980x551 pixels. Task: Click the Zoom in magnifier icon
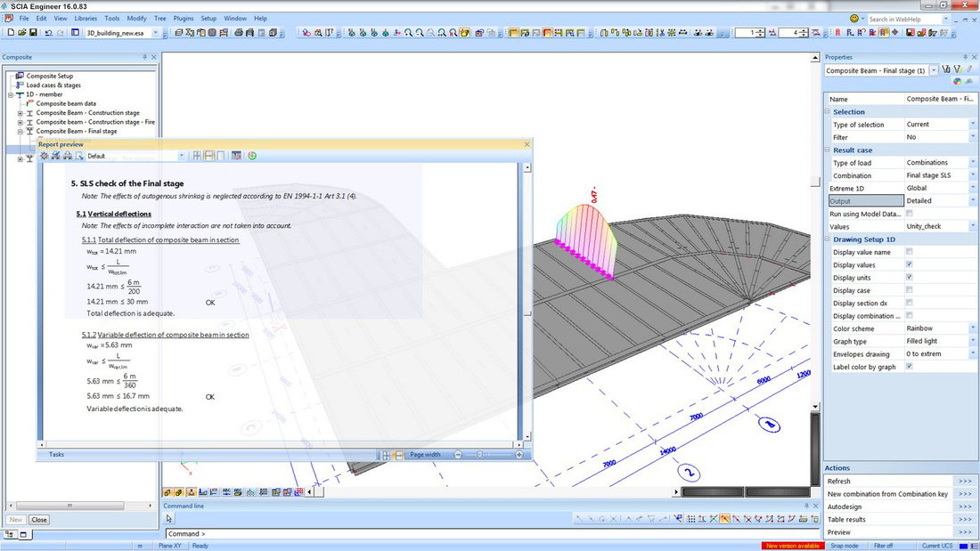tap(408, 32)
